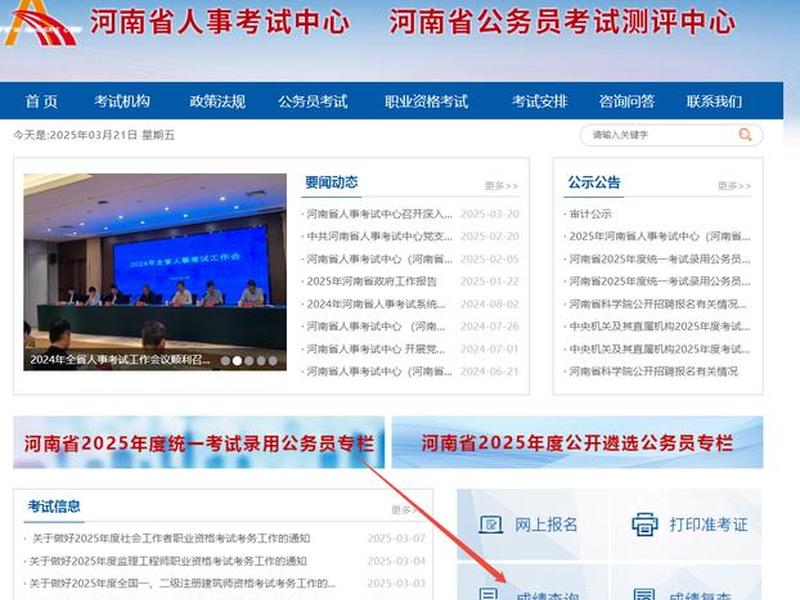Open 考试机构 navigation item
This screenshot has width=800, height=600.
point(122,102)
